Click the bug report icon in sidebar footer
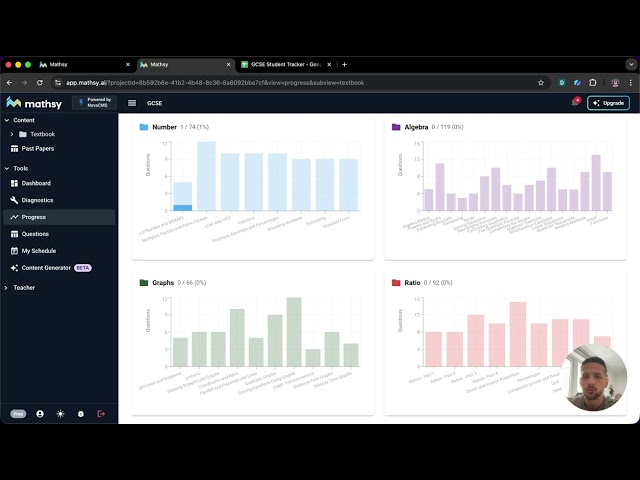This screenshot has width=640, height=480. click(81, 414)
